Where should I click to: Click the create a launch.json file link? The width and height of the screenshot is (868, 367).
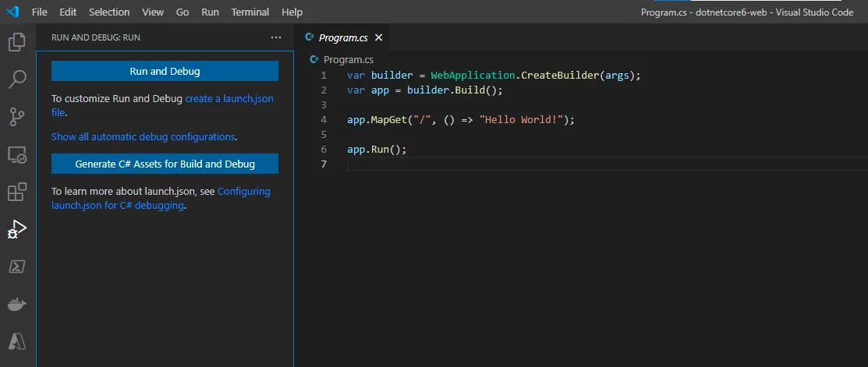tap(229, 99)
